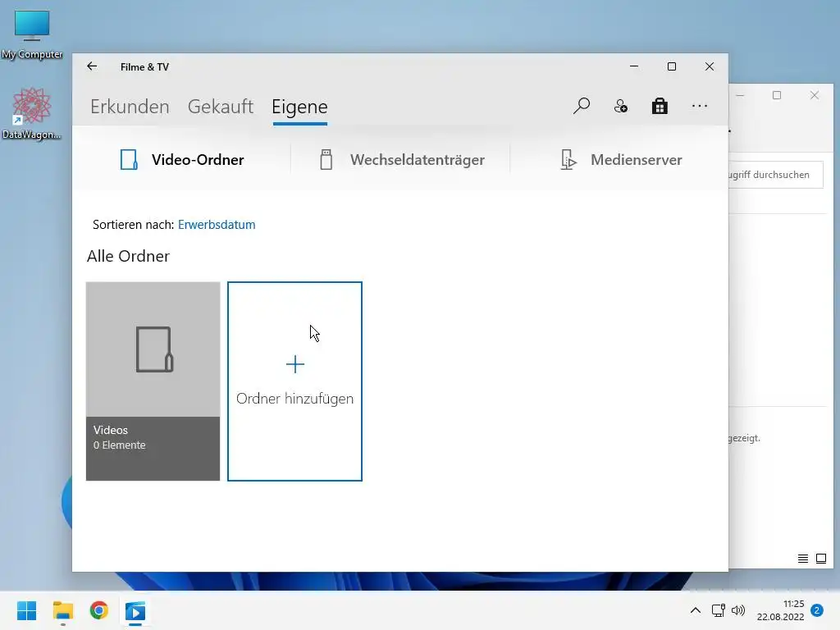Close the background Explorer window
This screenshot has width=840, height=630.
click(815, 95)
